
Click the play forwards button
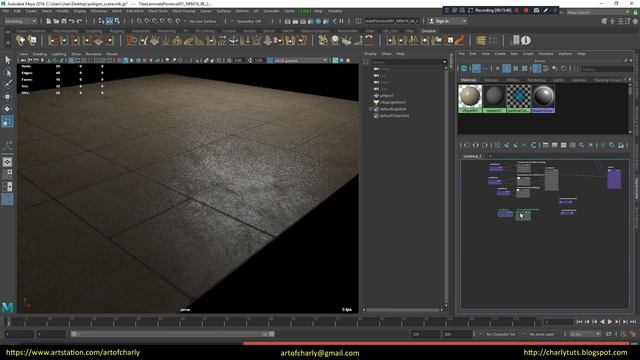610,322
